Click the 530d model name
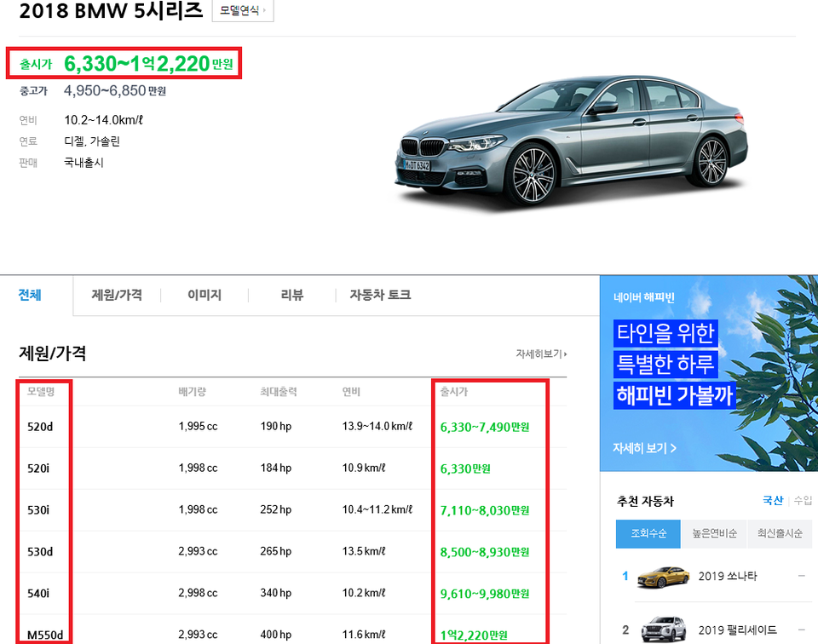The height and width of the screenshot is (644, 818). tap(40, 552)
